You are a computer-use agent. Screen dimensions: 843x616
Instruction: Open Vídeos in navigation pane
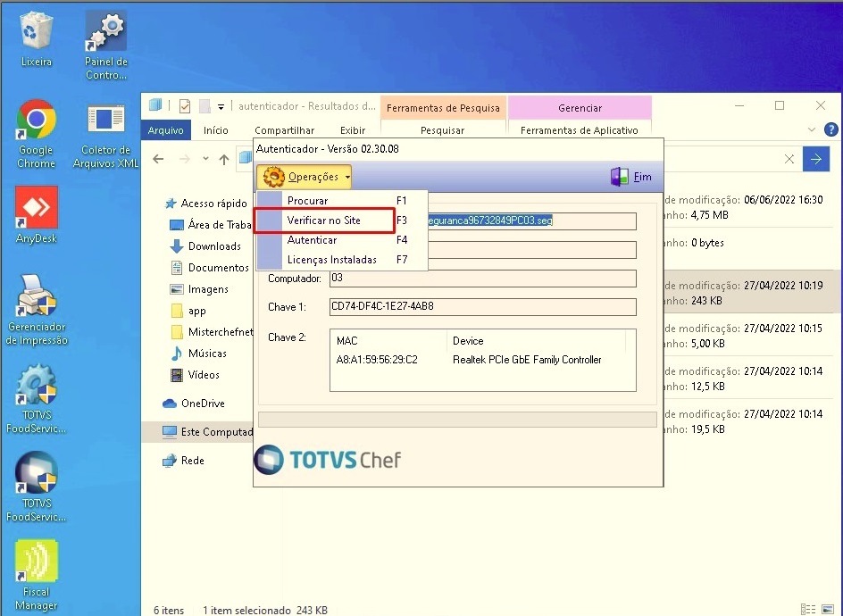click(x=196, y=375)
